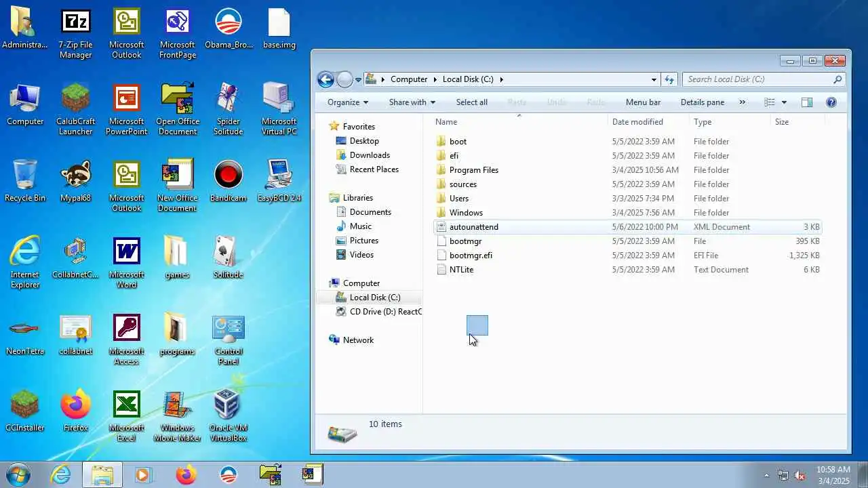
Task: Open EasyBCD 2.4 desktop icon
Action: pyautogui.click(x=279, y=182)
